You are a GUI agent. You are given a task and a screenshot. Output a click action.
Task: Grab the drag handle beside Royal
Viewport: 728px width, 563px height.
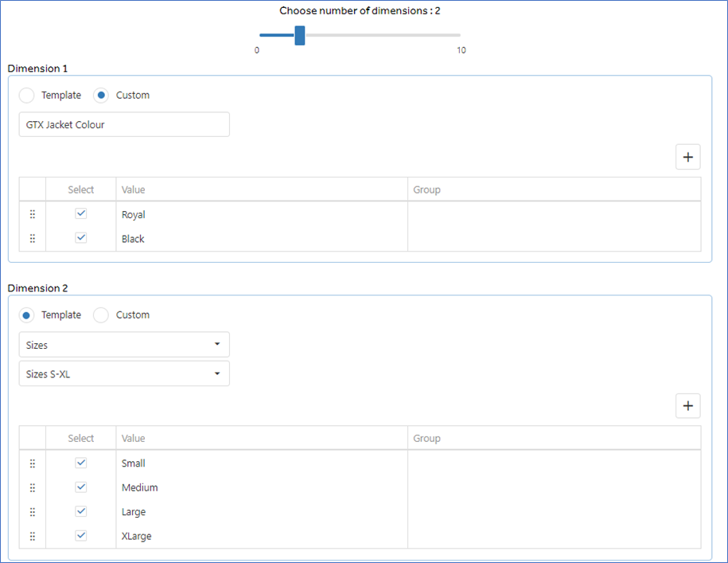[x=33, y=214]
